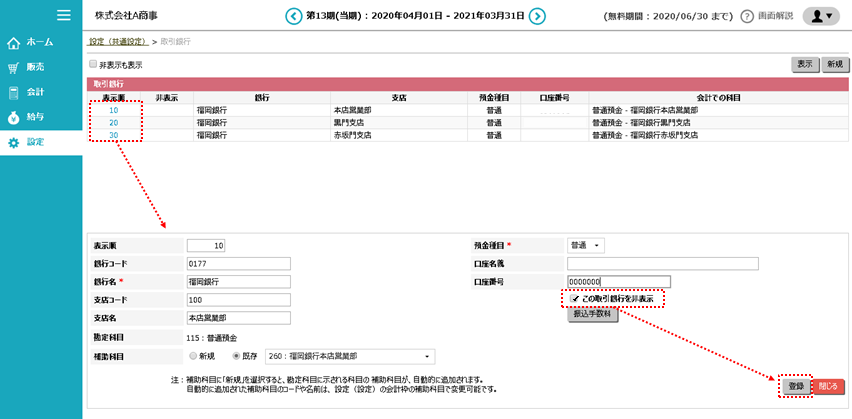Open bank row with display order 30
The height and width of the screenshot is (419, 852).
(x=114, y=135)
